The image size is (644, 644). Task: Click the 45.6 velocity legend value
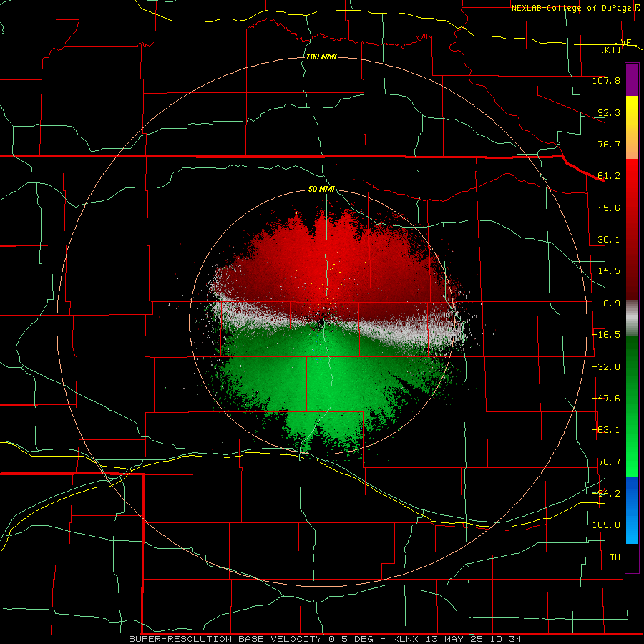[609, 208]
